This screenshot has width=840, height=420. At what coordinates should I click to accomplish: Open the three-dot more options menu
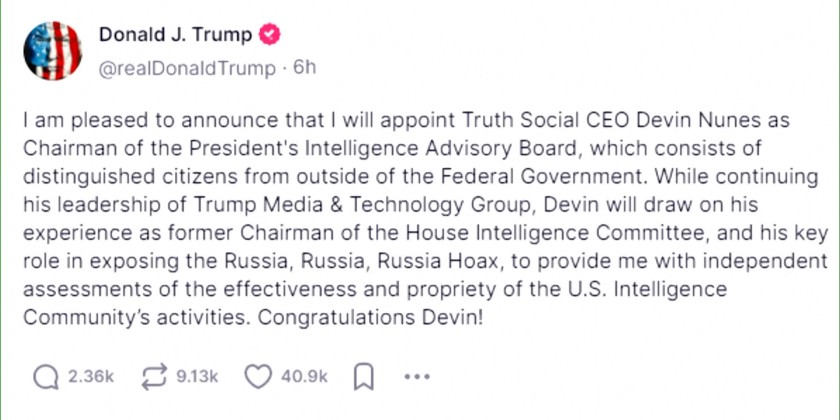click(x=416, y=377)
